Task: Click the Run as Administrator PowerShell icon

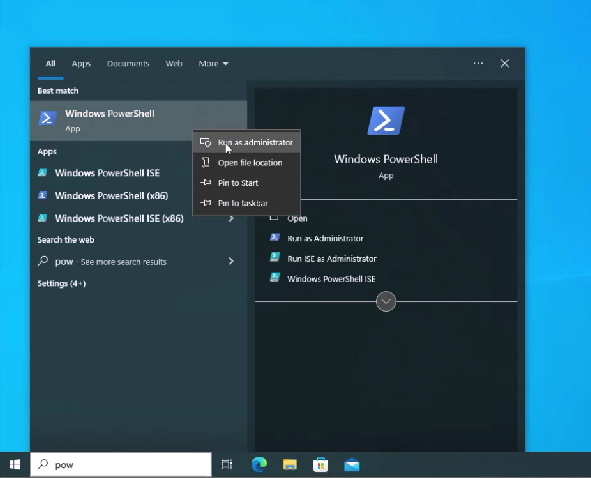Action: pos(275,237)
